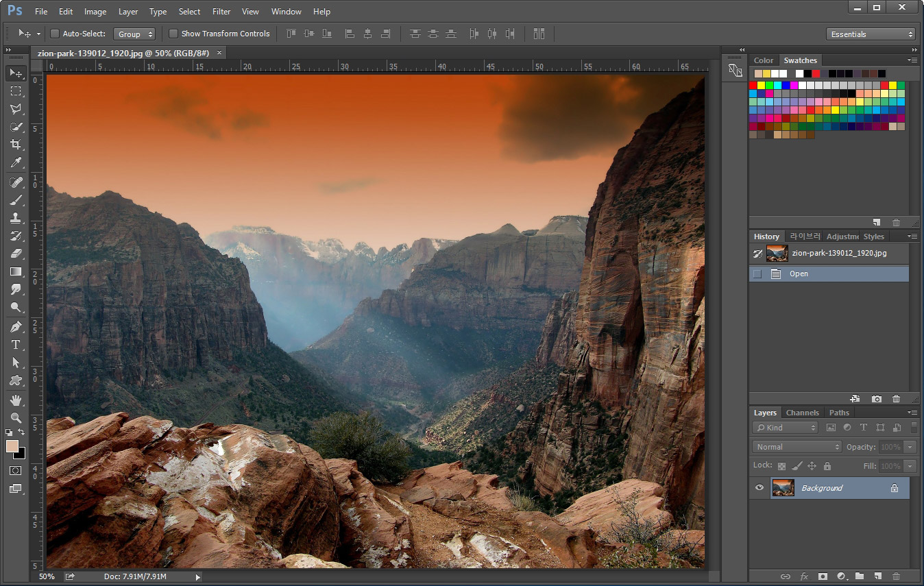The width and height of the screenshot is (924, 586).
Task: Toggle the layer filtering switch
Action: coord(914,427)
